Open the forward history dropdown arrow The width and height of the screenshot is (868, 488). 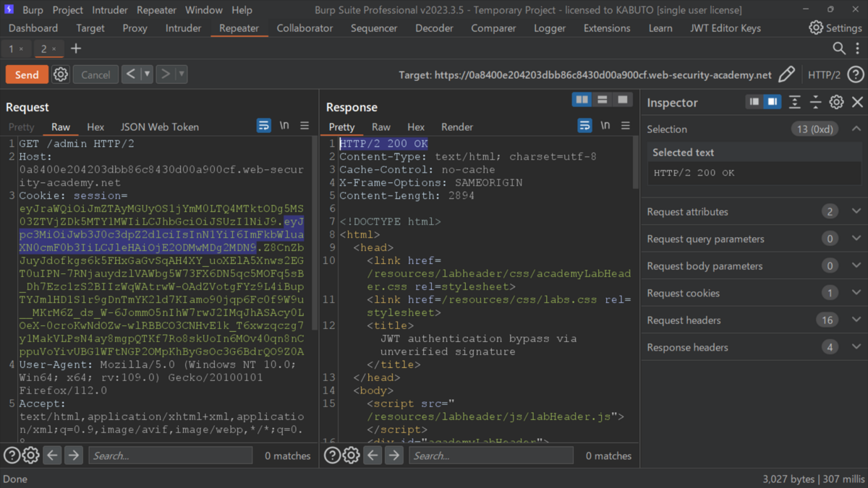pos(182,74)
